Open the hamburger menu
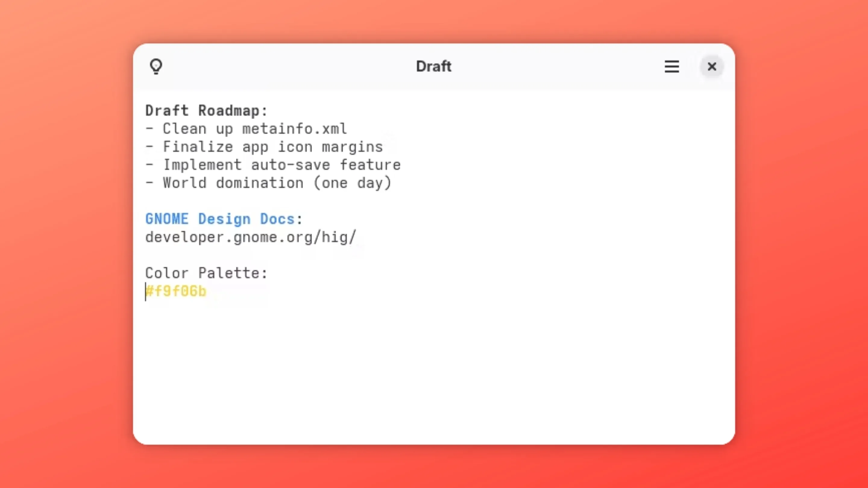The width and height of the screenshot is (868, 488). [671, 66]
